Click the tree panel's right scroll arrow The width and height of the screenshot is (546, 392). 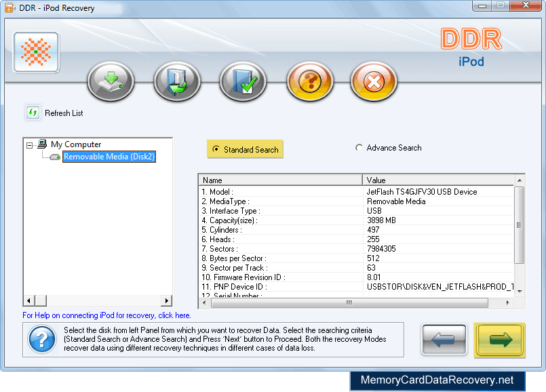(x=166, y=300)
